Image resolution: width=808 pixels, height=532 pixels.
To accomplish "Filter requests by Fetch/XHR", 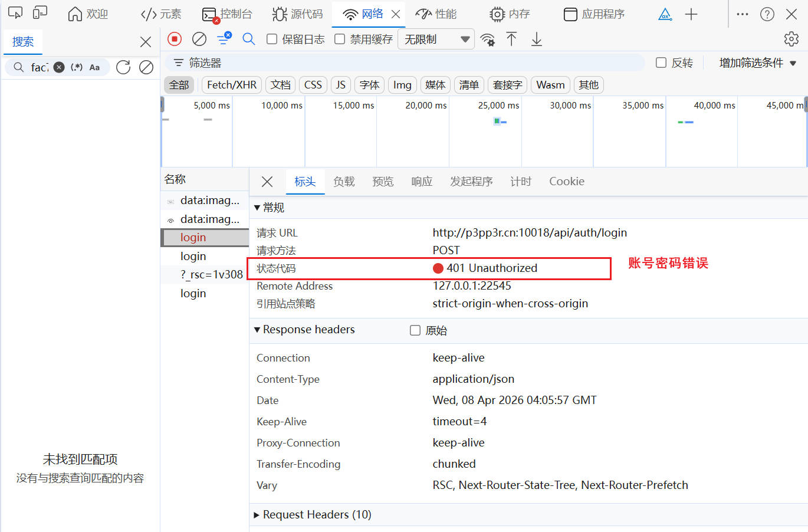I will pyautogui.click(x=232, y=85).
